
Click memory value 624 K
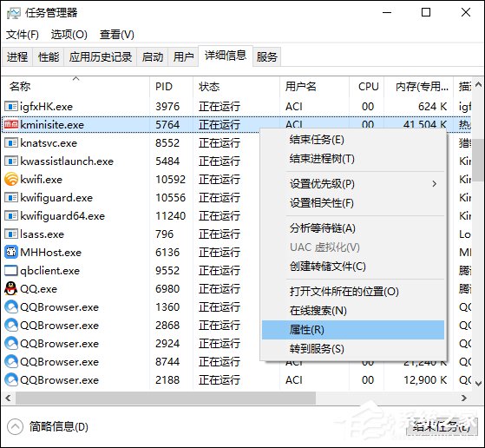coord(432,107)
